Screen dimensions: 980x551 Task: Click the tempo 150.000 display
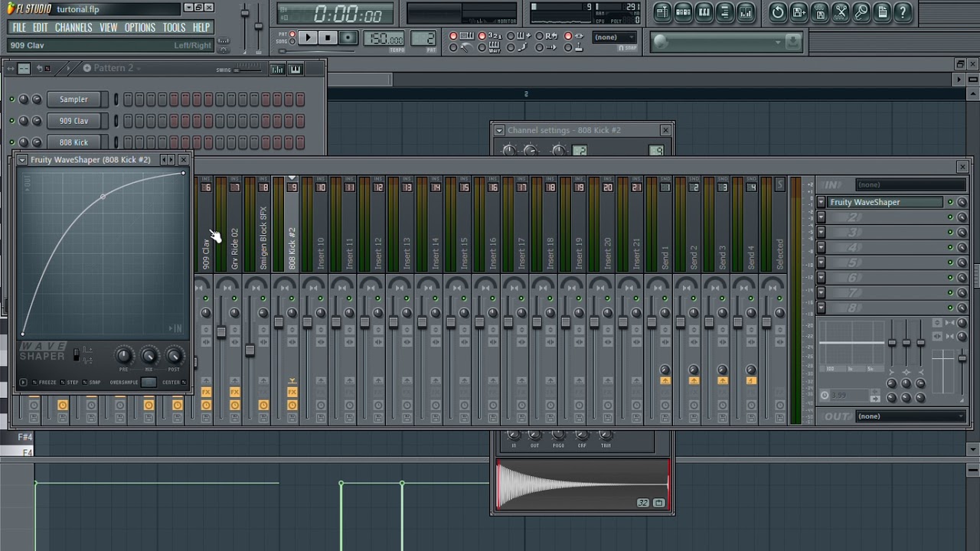(x=384, y=38)
